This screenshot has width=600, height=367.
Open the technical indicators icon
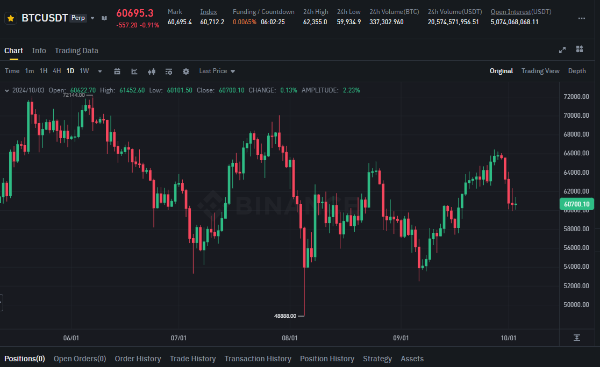click(x=169, y=72)
